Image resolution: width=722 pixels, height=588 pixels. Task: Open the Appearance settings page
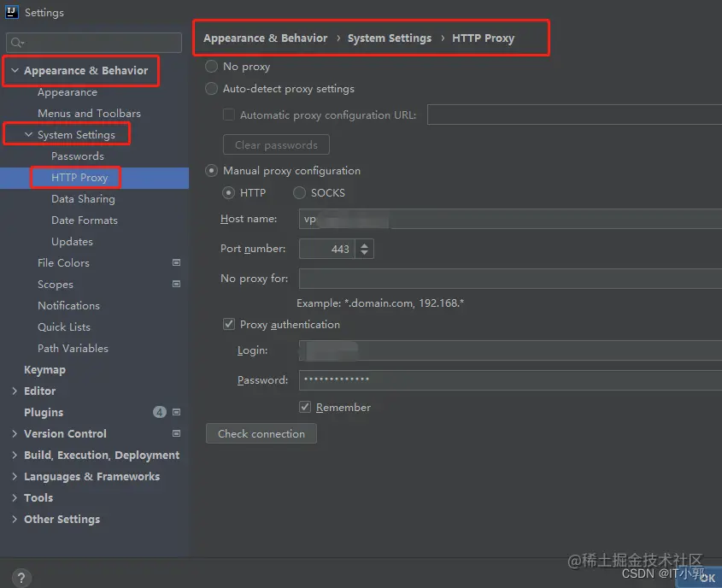pos(68,92)
